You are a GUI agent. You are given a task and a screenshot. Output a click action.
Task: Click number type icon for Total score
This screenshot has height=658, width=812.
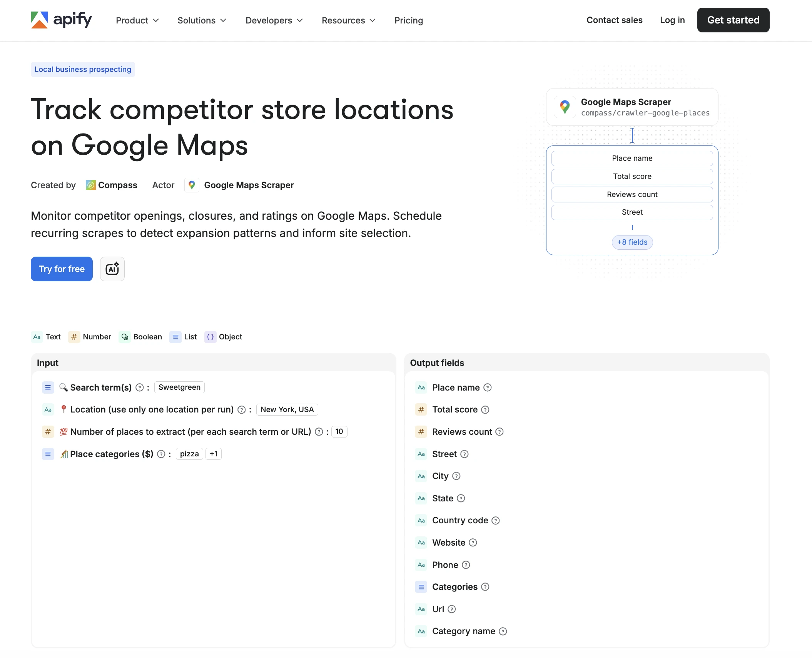coord(421,410)
